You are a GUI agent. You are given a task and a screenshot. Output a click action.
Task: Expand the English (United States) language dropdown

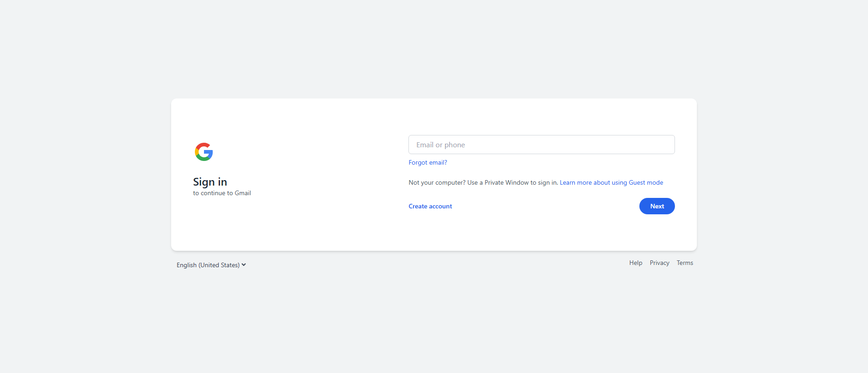point(211,265)
